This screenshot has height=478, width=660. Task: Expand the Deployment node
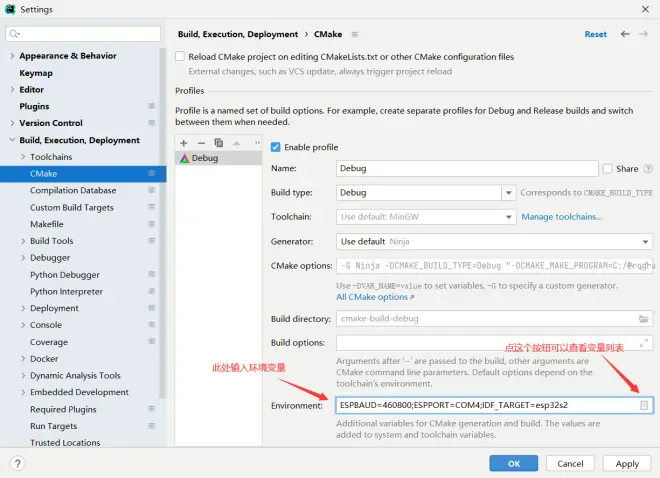23,308
